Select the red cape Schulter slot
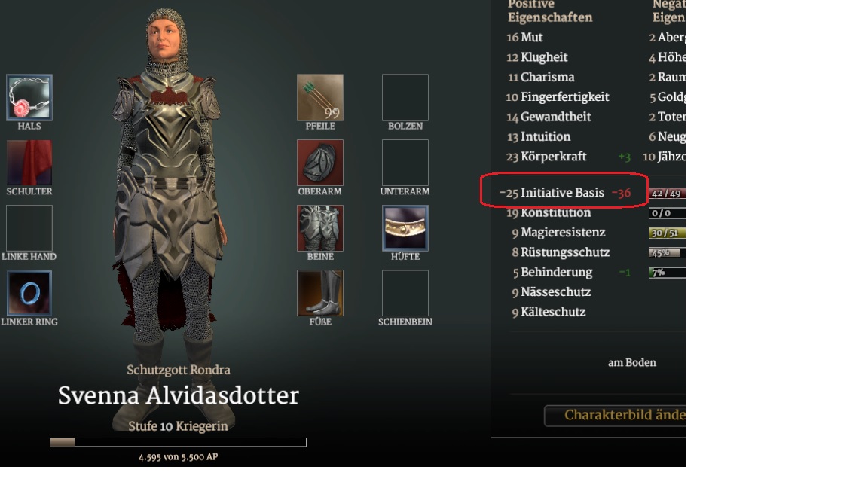The image size is (868, 488). click(29, 163)
